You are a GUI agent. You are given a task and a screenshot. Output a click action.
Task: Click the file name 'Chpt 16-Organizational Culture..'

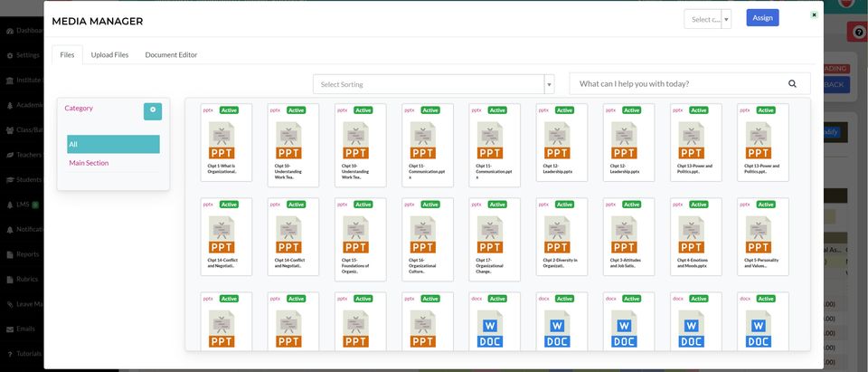point(423,265)
